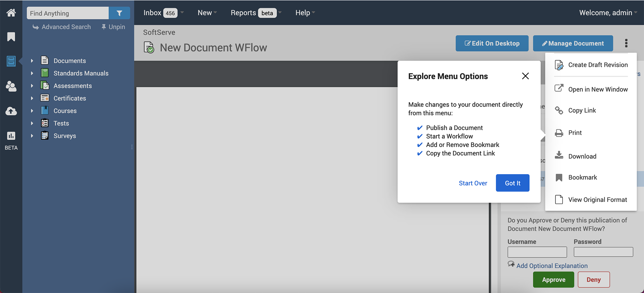Viewport: 644px width, 293px height.
Task: Focus the Username input field
Action: [537, 252]
